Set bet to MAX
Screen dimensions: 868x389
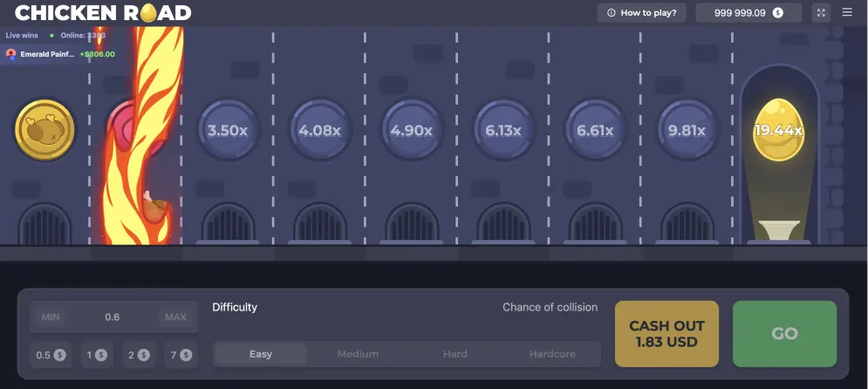pyautogui.click(x=176, y=317)
